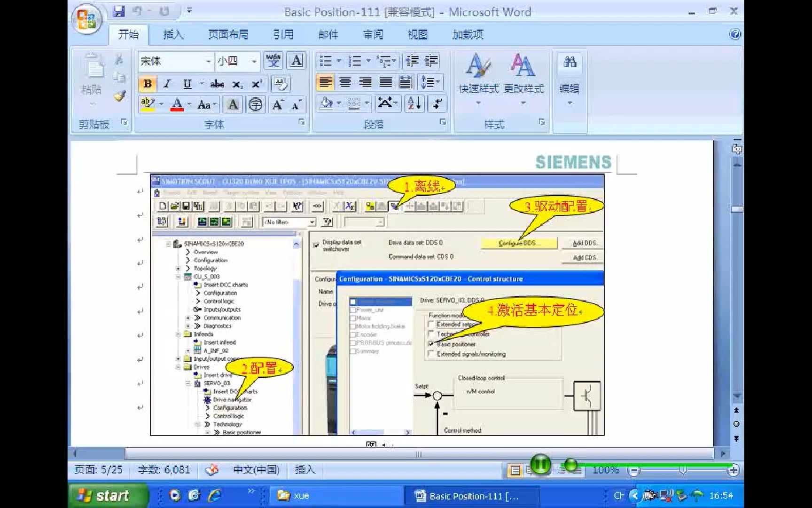This screenshot has height=508, width=812.
Task: Open the Change Case dropdown
Action: (207, 104)
